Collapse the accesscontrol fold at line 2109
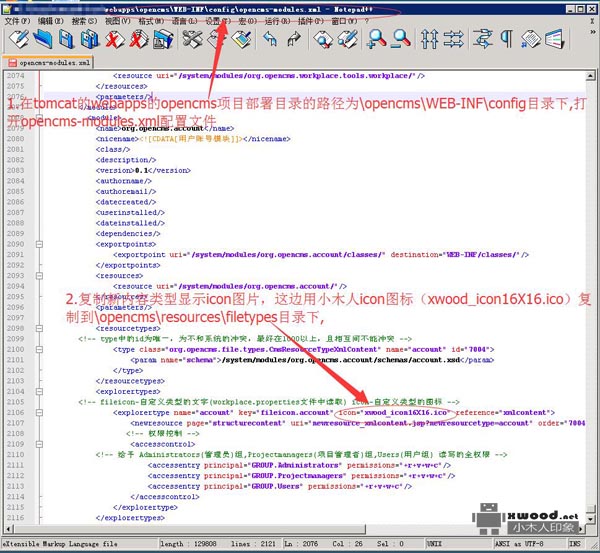This screenshot has height=553, width=600. [39, 444]
